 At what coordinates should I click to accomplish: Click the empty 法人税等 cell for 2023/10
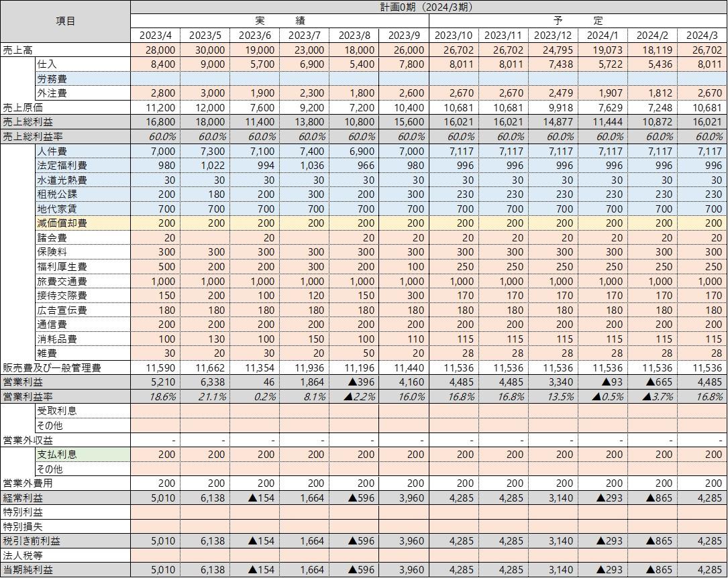454,555
